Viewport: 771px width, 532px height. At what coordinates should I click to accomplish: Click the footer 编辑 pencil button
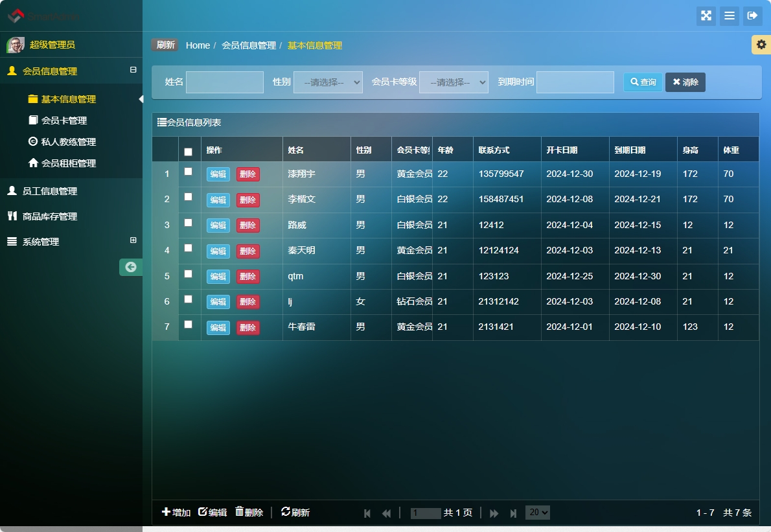(213, 513)
